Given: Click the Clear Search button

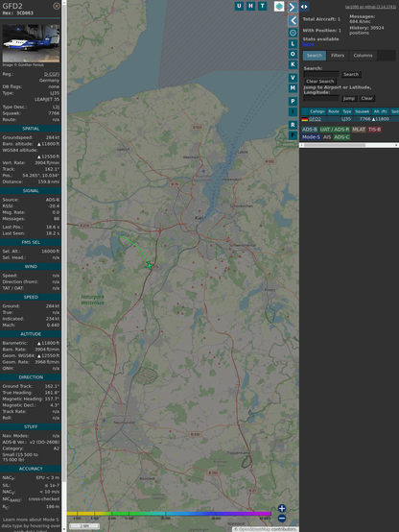Looking at the screenshot, I should pyautogui.click(x=319, y=82).
